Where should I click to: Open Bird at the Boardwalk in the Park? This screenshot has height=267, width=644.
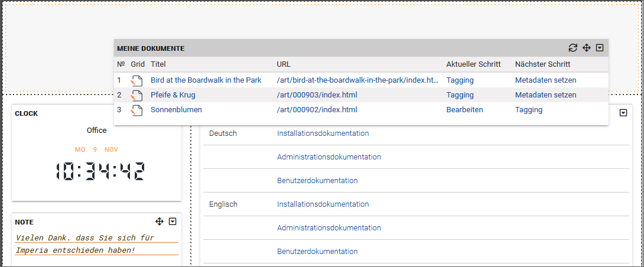(206, 80)
